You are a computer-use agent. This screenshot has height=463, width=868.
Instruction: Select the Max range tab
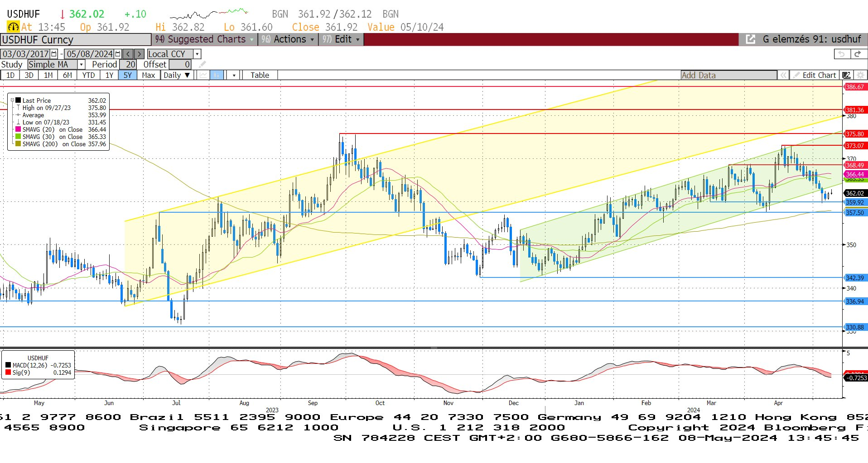tap(149, 75)
